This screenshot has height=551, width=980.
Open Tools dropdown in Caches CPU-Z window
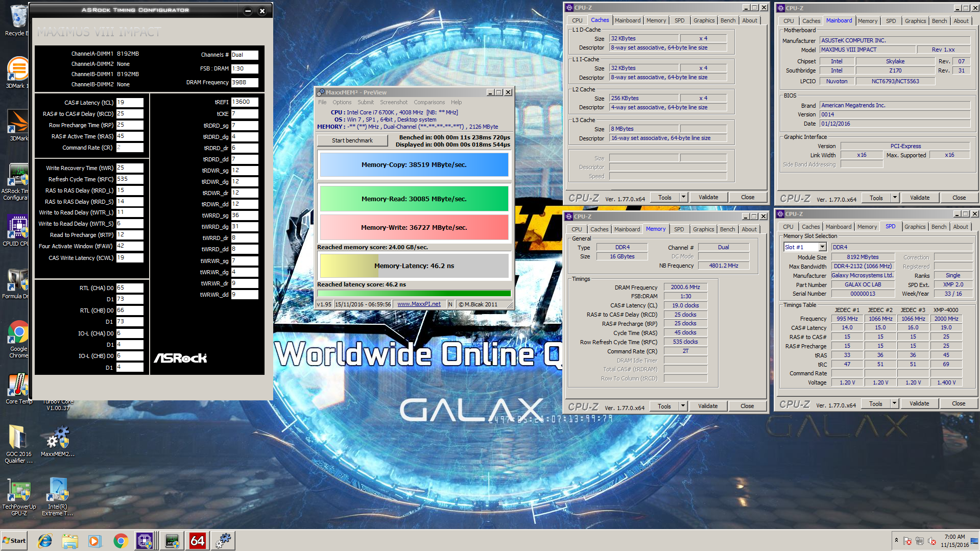(x=683, y=197)
